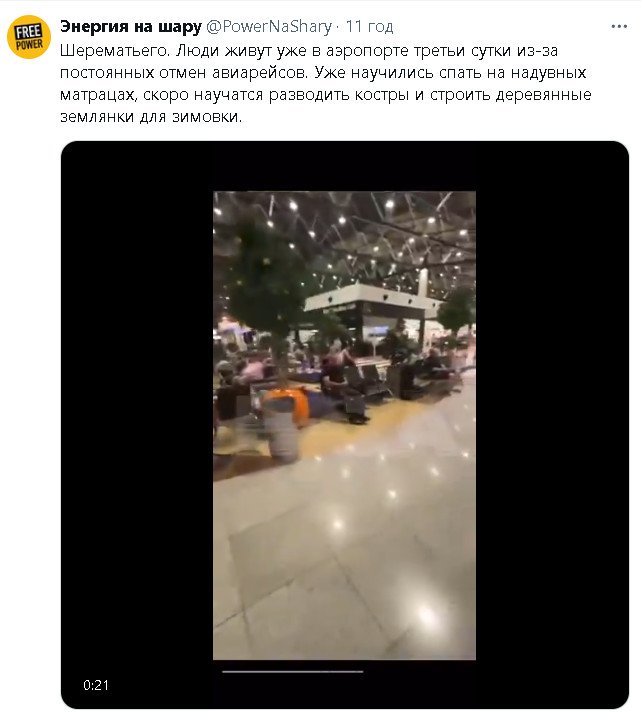The height and width of the screenshot is (714, 641).
Task: Click the grey progress line below the video frame
Action: (292, 671)
